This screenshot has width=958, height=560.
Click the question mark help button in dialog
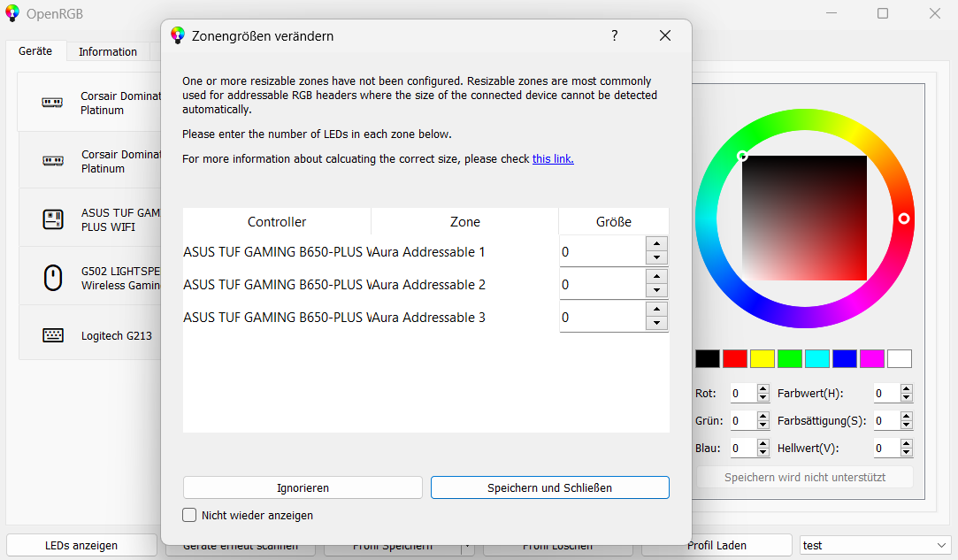click(x=615, y=35)
